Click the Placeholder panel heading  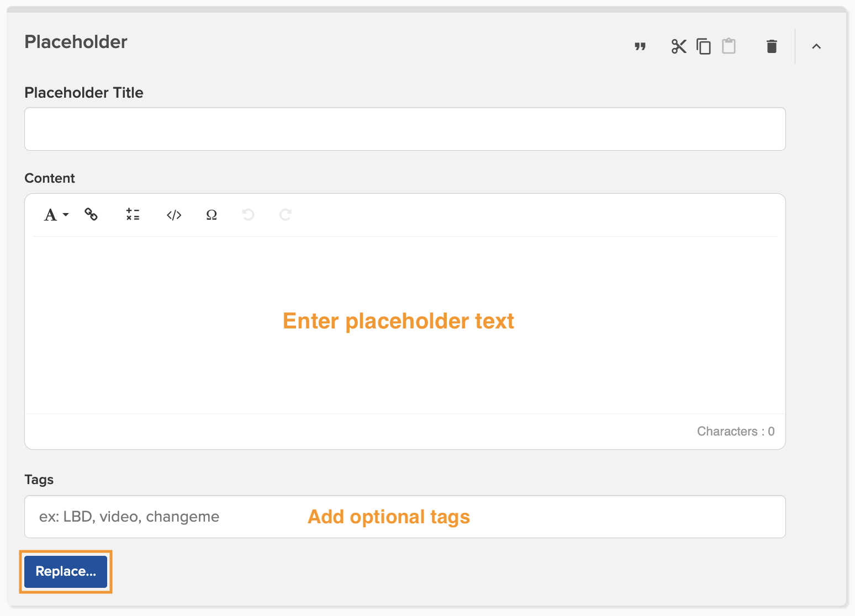click(76, 42)
